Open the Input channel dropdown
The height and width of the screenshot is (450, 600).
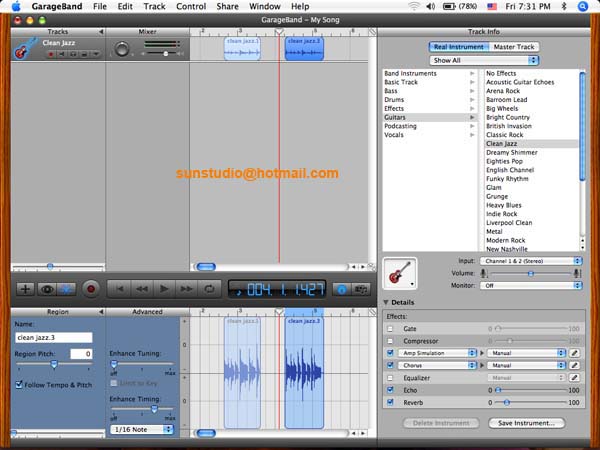coord(531,261)
